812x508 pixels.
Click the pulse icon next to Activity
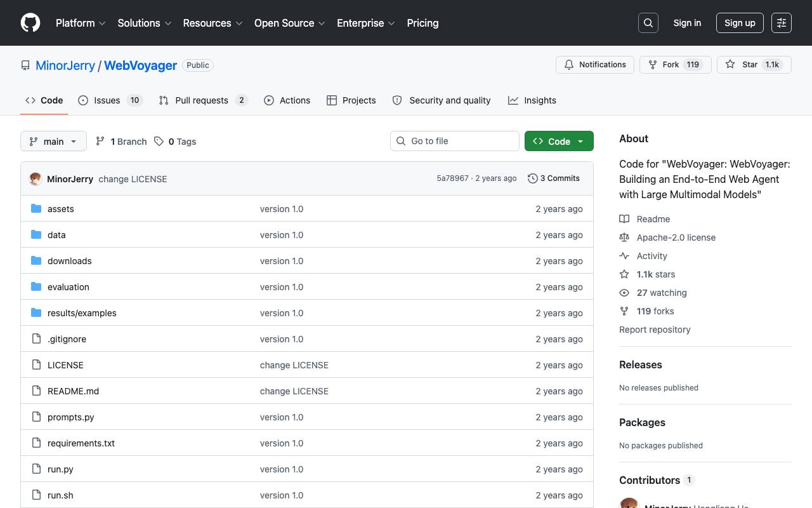(x=624, y=256)
